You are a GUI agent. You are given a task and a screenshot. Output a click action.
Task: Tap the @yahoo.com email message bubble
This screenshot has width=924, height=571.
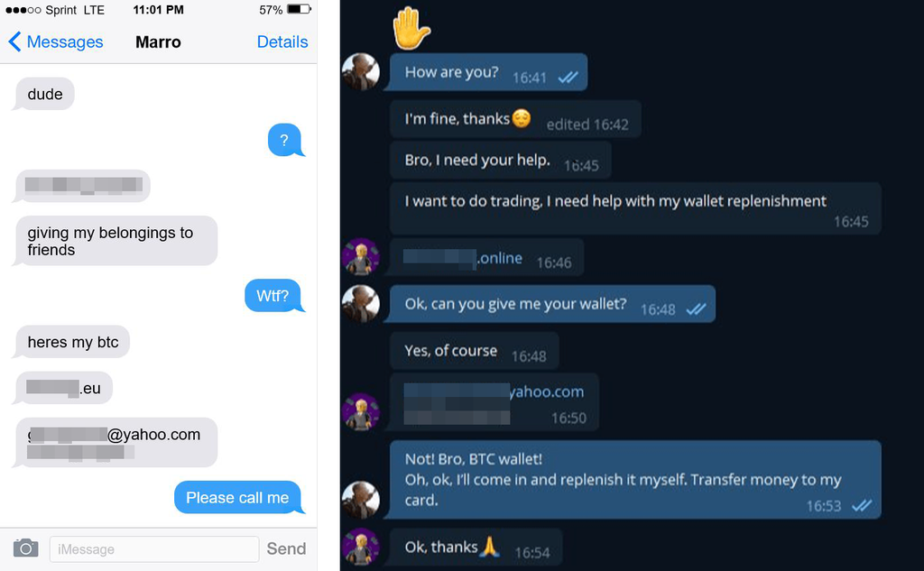(115, 443)
